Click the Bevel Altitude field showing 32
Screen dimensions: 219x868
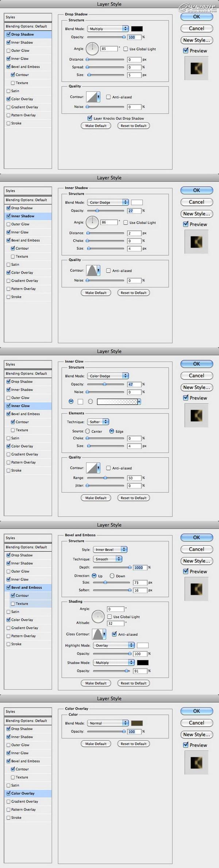115,623
